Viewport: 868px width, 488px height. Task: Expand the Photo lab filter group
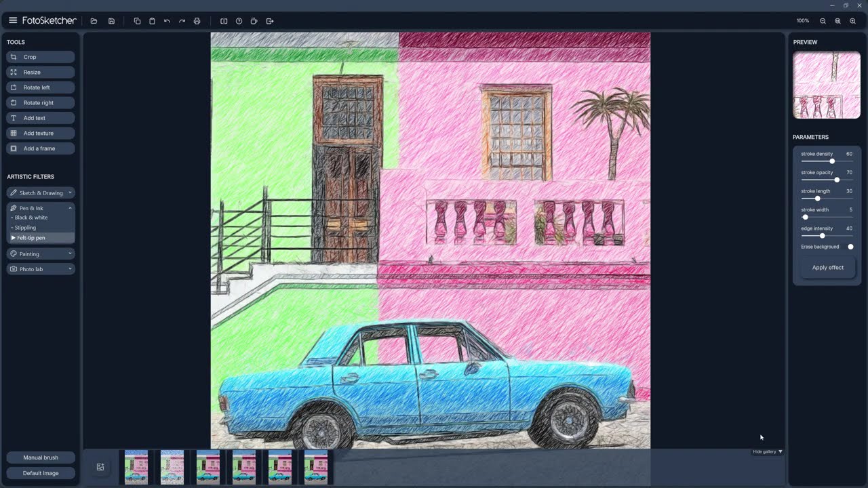click(x=41, y=269)
